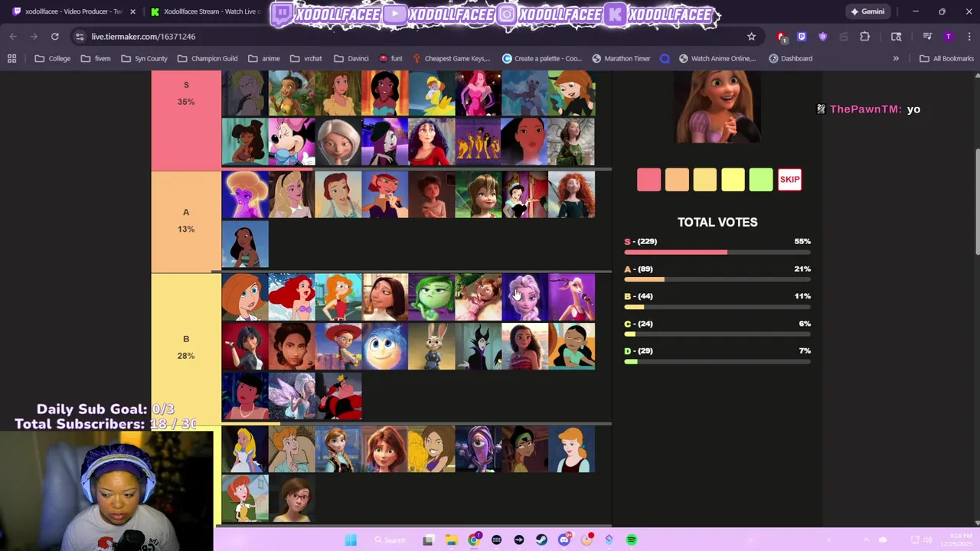The width and height of the screenshot is (980, 551).
Task: Vote B tier with the light-yellow swatch
Action: [x=705, y=180]
